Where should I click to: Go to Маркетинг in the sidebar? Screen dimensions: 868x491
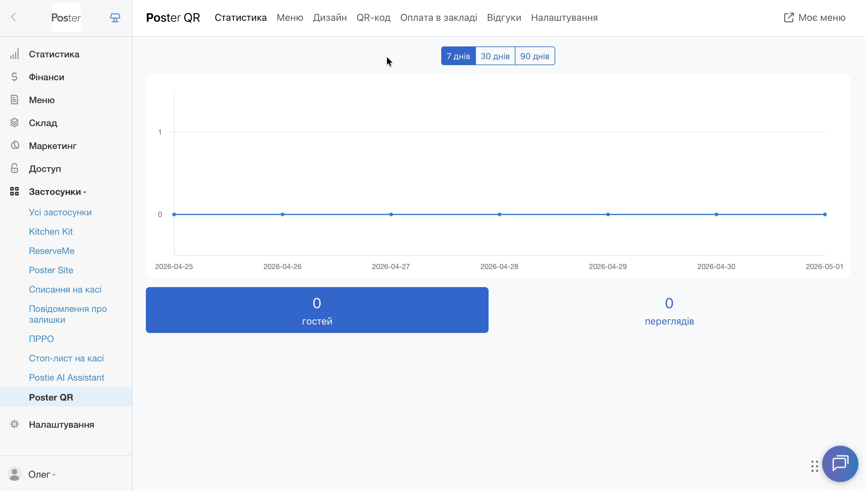tap(52, 146)
